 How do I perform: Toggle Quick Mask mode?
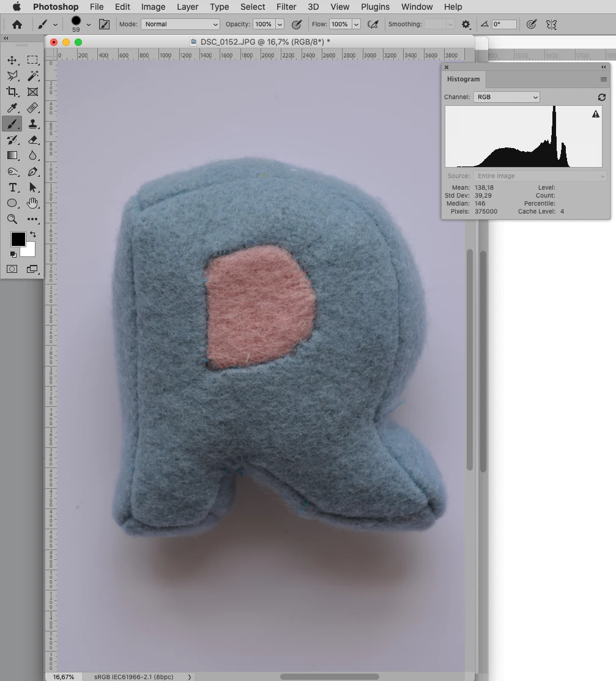tap(12, 269)
